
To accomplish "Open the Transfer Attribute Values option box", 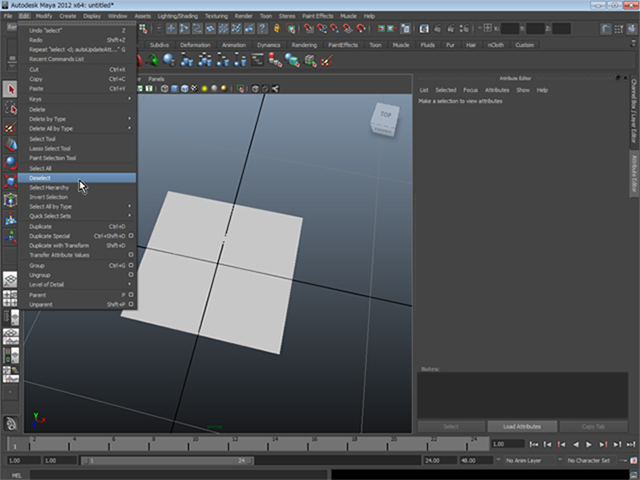I will (x=131, y=255).
